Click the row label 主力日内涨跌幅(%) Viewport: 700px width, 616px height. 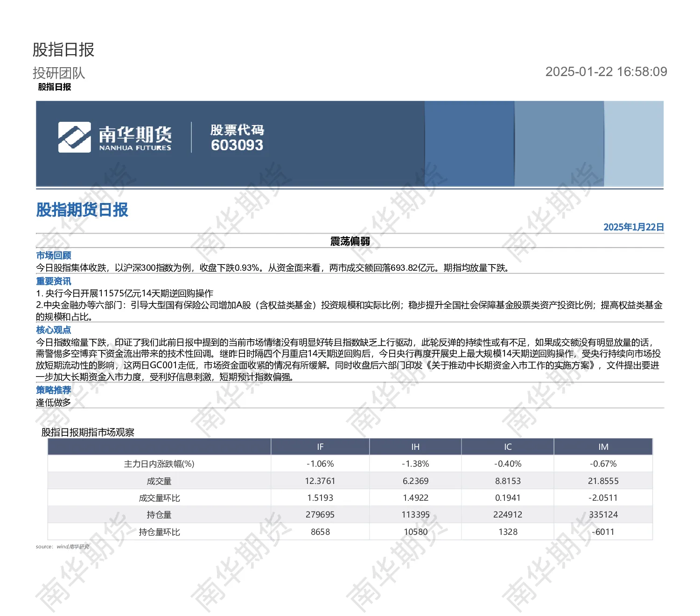159,464
